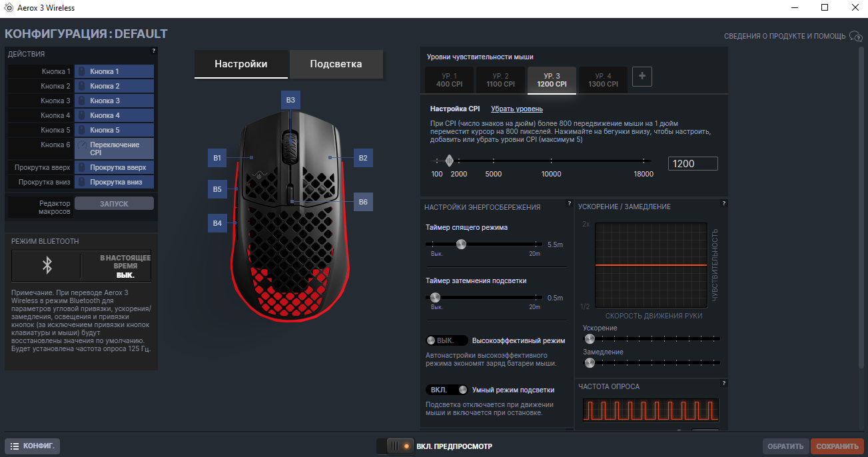Open the Кнопка 1 action assignment

[x=114, y=71]
